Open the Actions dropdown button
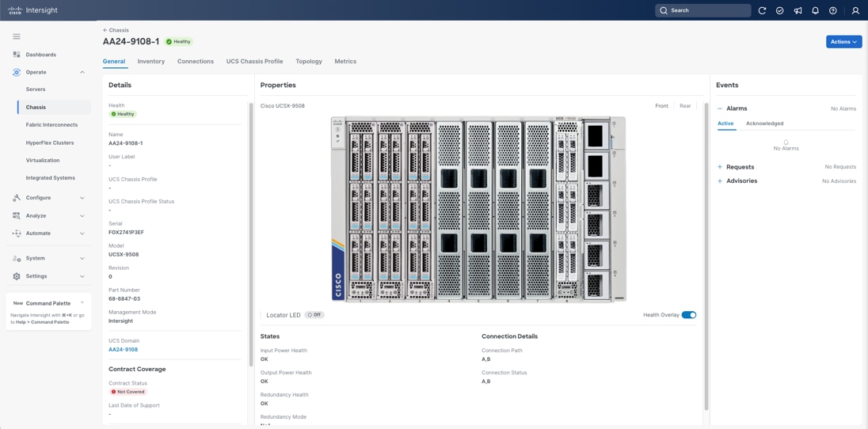This screenshot has width=868, height=429. [843, 41]
